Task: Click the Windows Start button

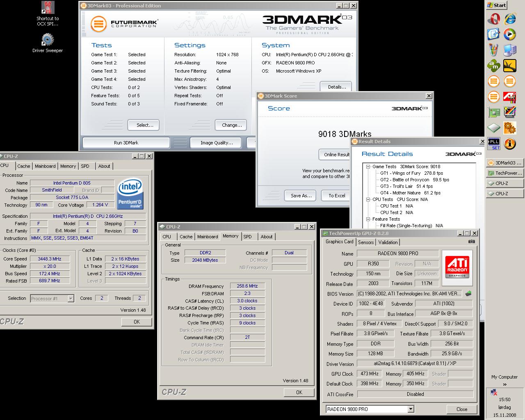Action: pyautogui.click(x=497, y=5)
